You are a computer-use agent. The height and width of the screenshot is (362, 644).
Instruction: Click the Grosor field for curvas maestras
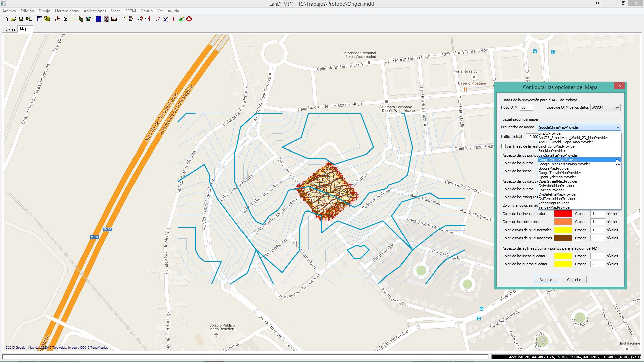pos(598,238)
